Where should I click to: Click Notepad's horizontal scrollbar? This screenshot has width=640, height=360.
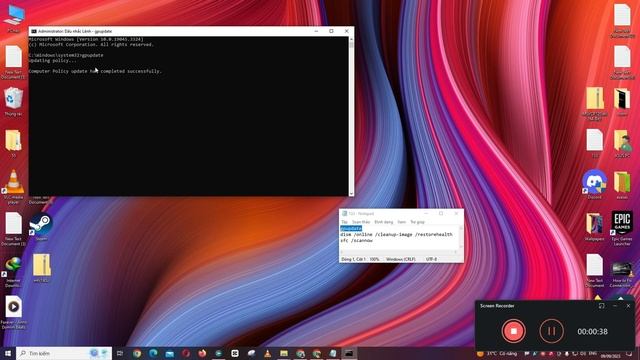point(398,252)
